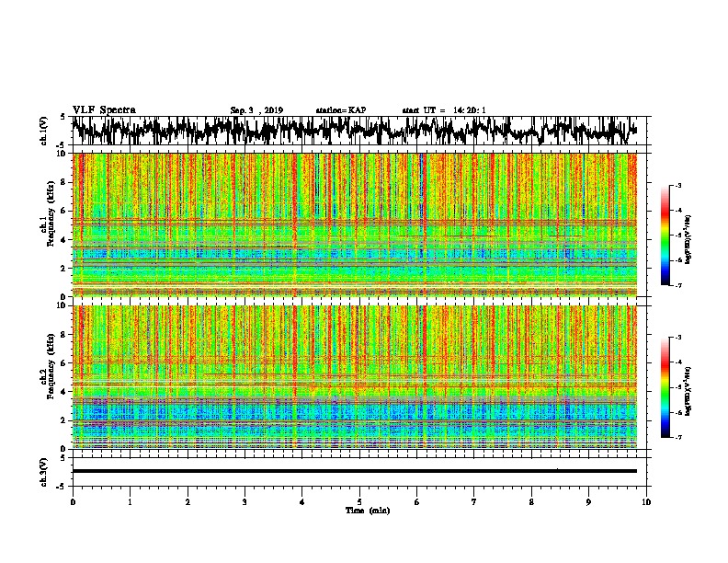
Task: Click the ch.2 spectrogram color scale bar
Action: click(665, 387)
